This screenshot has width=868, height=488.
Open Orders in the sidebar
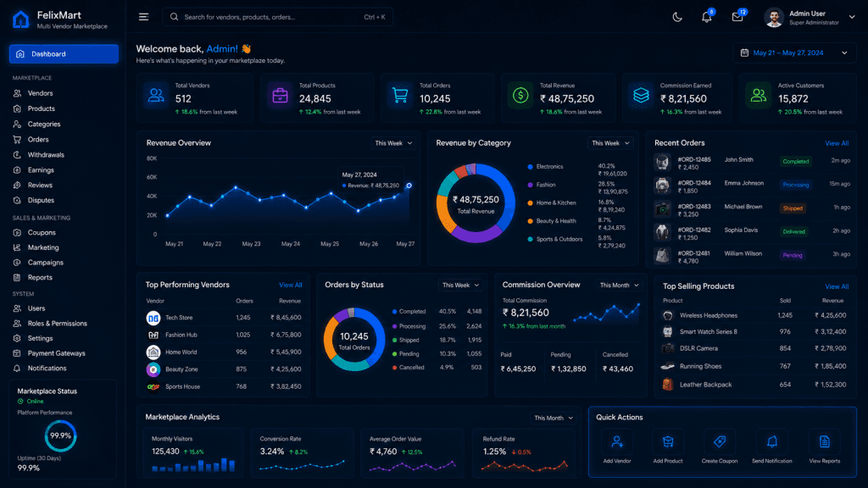tap(38, 140)
